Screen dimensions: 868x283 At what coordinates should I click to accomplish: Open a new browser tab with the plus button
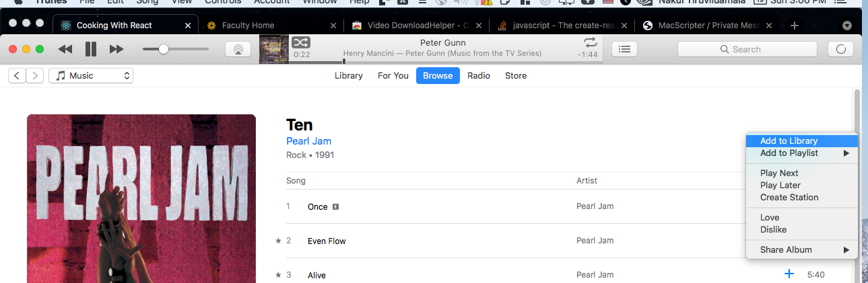point(795,26)
